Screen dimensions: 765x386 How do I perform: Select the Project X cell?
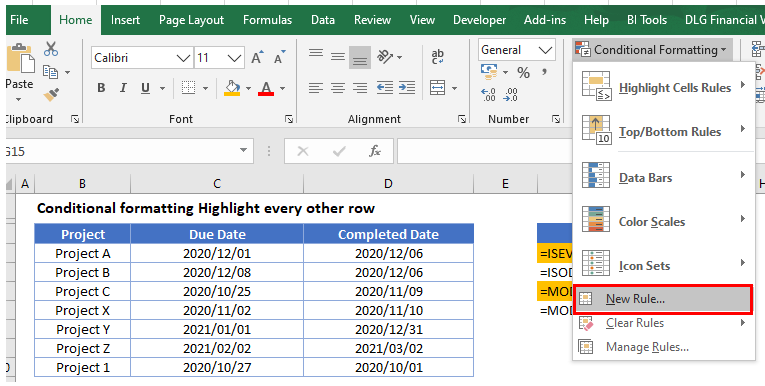(x=82, y=310)
